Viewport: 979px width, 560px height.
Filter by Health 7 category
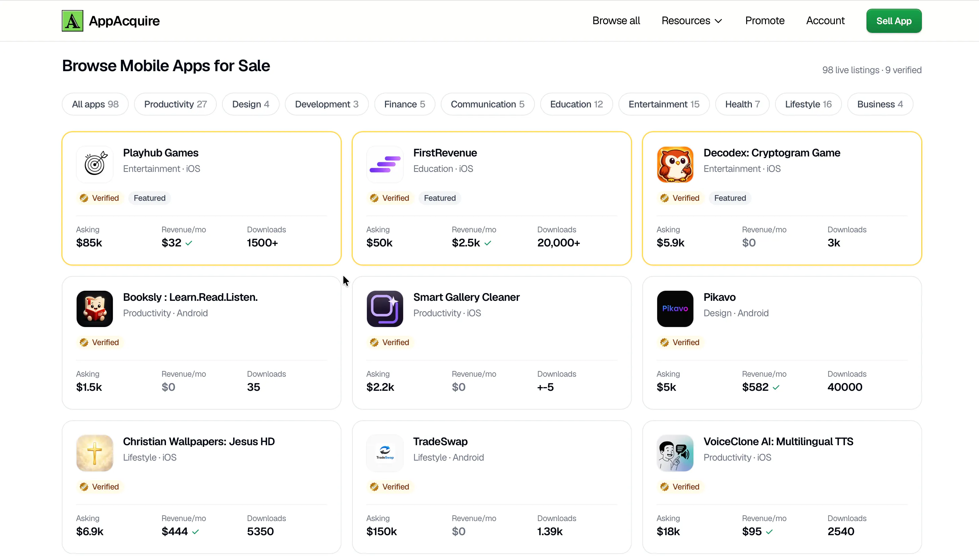742,104
